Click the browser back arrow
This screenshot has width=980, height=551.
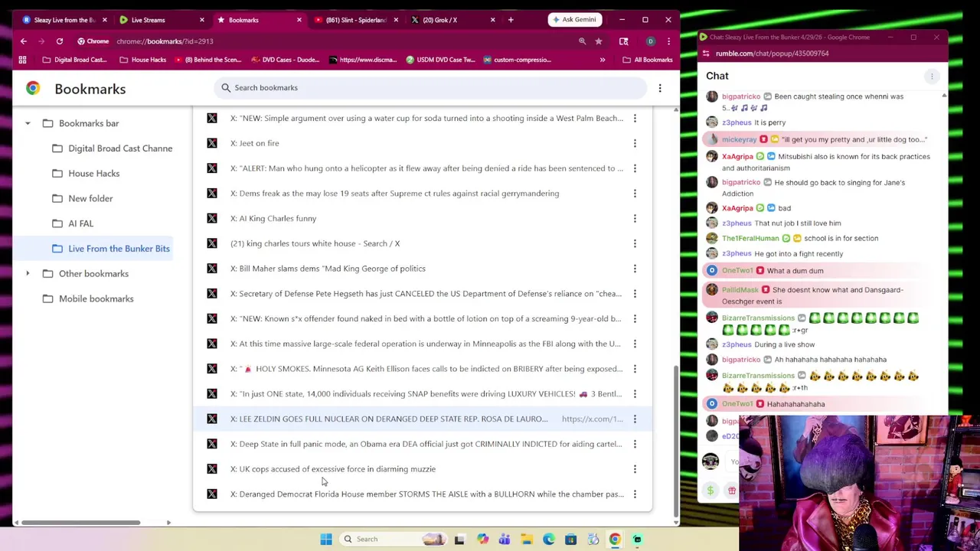point(24,41)
